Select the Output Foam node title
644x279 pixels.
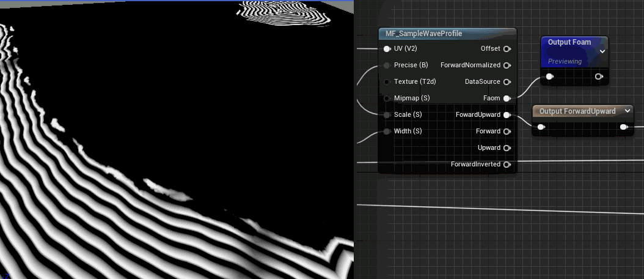click(x=569, y=42)
